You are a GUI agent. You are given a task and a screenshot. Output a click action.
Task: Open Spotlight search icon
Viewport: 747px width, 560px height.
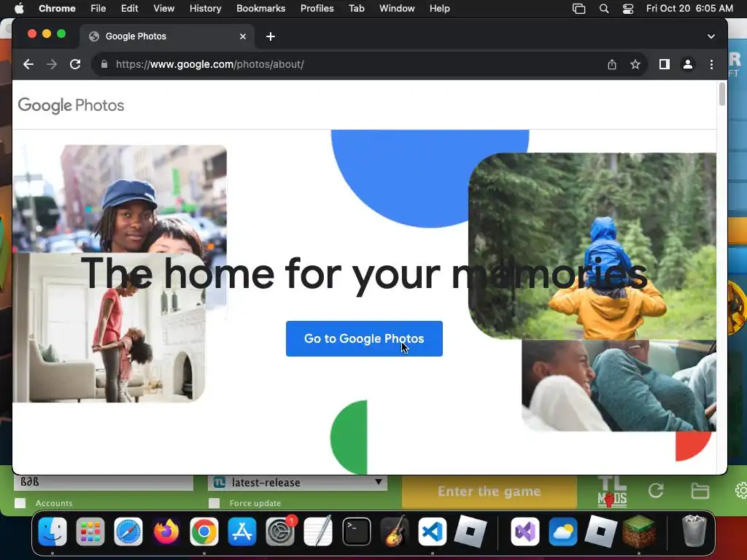(603, 9)
